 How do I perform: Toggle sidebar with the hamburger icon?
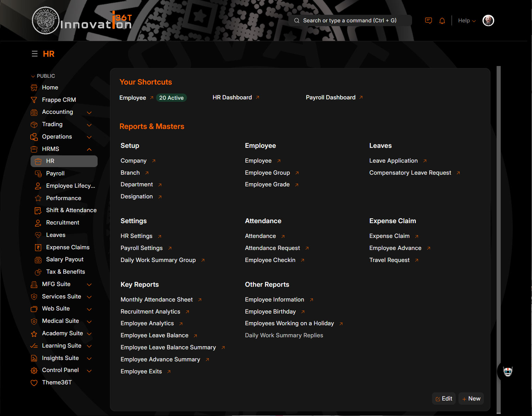pyautogui.click(x=35, y=54)
